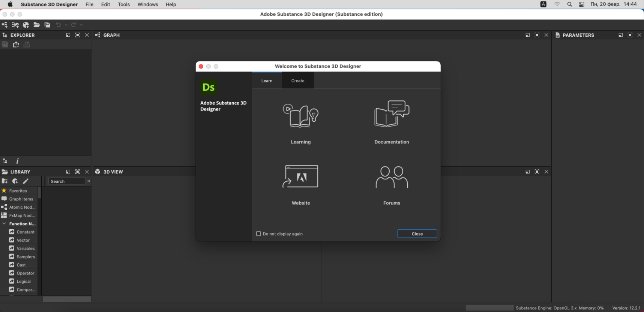Click the new Substance model graph icon

tap(15, 25)
